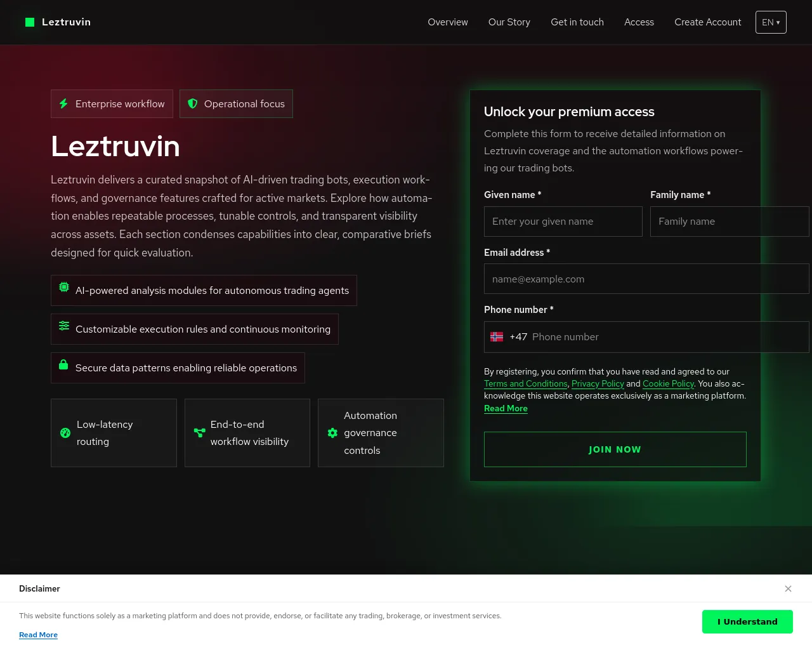The height and width of the screenshot is (650, 812).
Task: Click the sliders icon for Customizable execution rules
Action: (64, 326)
